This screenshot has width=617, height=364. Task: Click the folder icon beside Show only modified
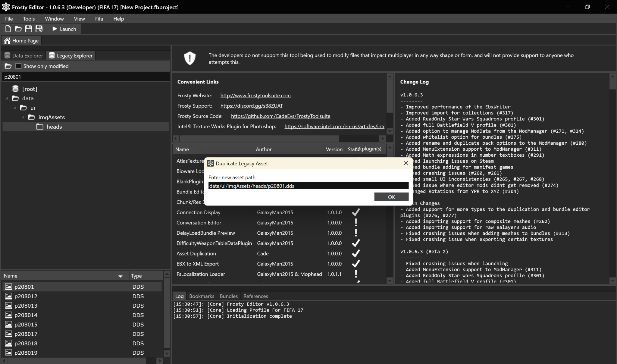8,66
